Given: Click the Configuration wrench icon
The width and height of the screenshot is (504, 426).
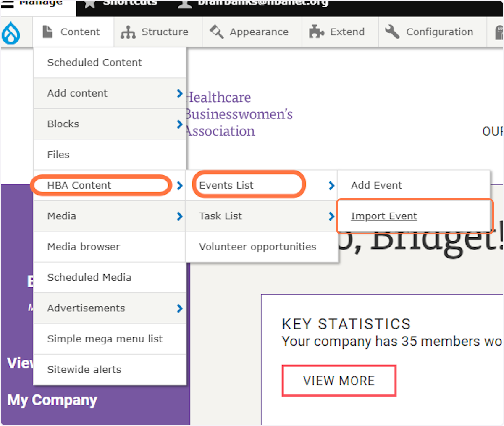Looking at the screenshot, I should pyautogui.click(x=391, y=31).
